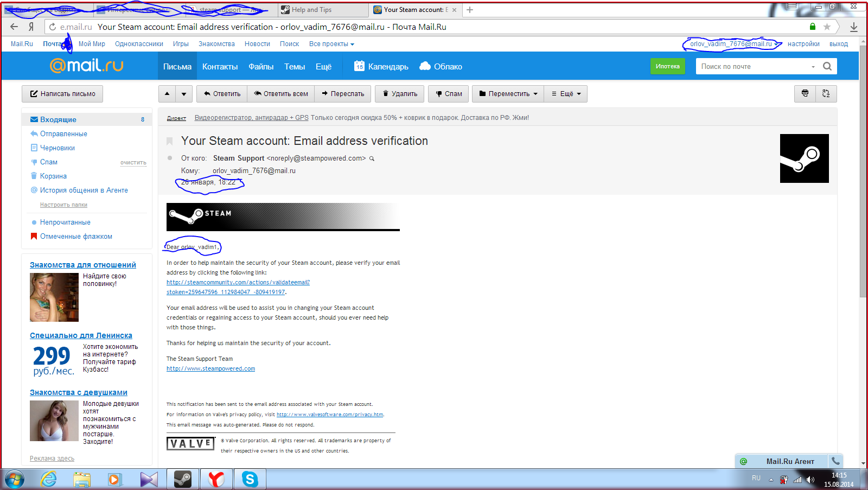Open 'Облако' in the header

pyautogui.click(x=441, y=66)
